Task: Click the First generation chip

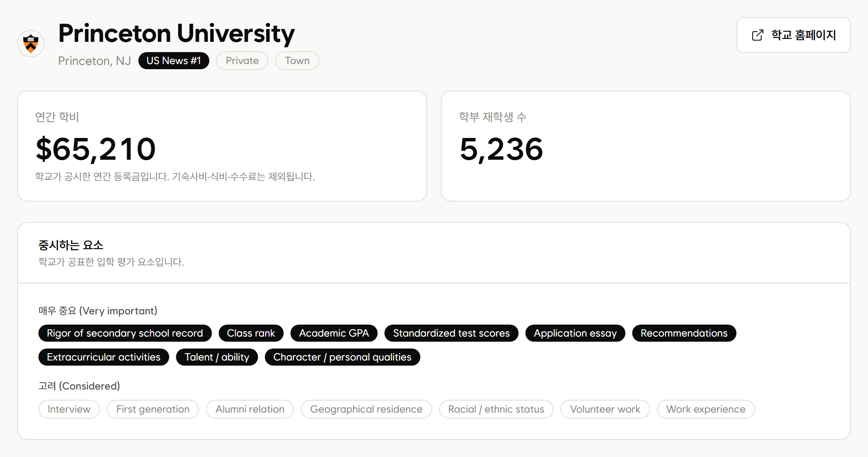Action: tap(152, 409)
